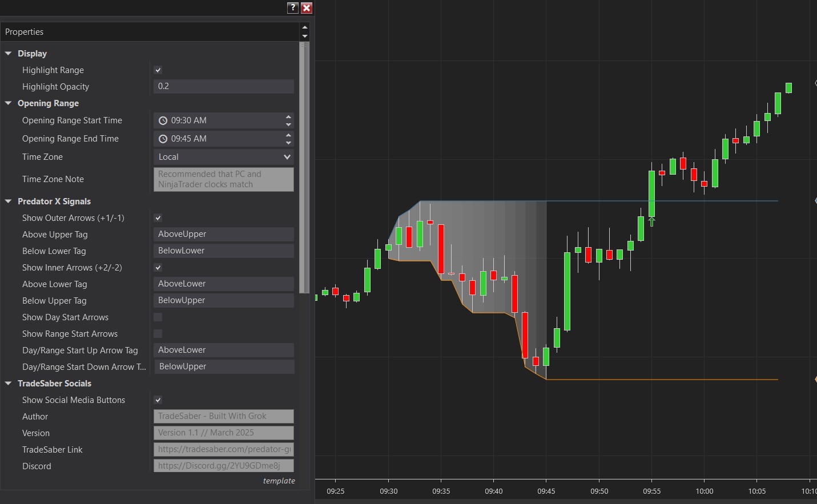Decrease Opening Range End Time with the down stepper
This screenshot has width=817, height=504.
[x=288, y=142]
